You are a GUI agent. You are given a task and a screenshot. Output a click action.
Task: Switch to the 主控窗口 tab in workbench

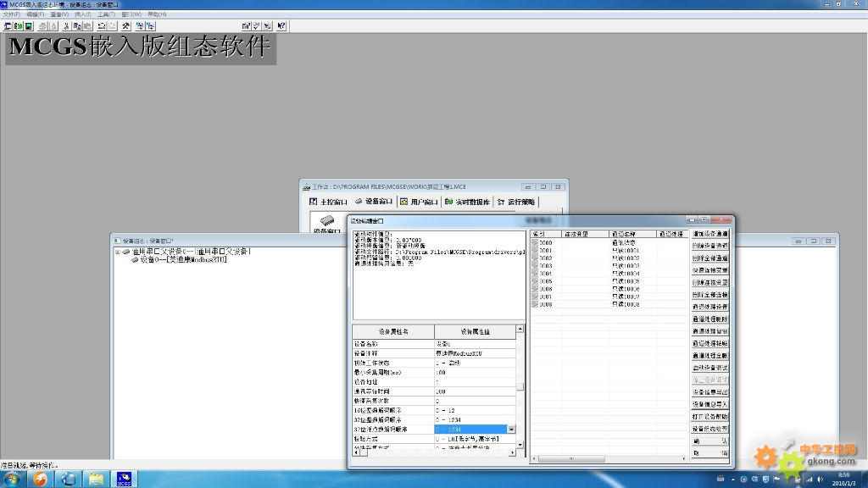click(329, 202)
